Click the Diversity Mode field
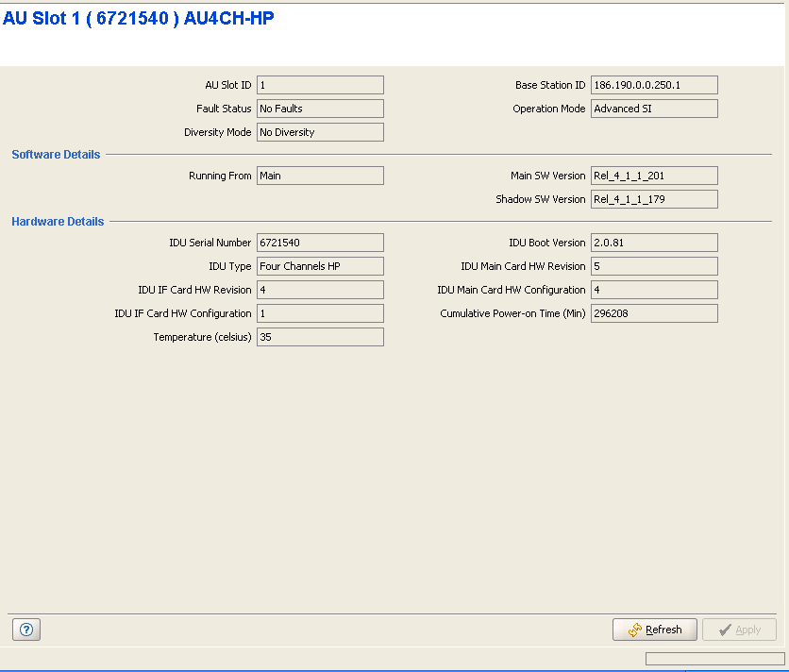The width and height of the screenshot is (789, 672). pyautogui.click(x=320, y=132)
